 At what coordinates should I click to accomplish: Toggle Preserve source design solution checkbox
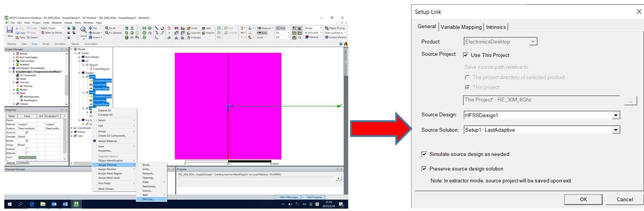coord(424,169)
